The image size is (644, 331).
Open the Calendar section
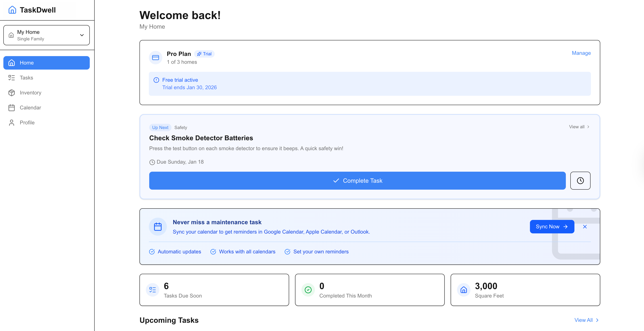[30, 108]
